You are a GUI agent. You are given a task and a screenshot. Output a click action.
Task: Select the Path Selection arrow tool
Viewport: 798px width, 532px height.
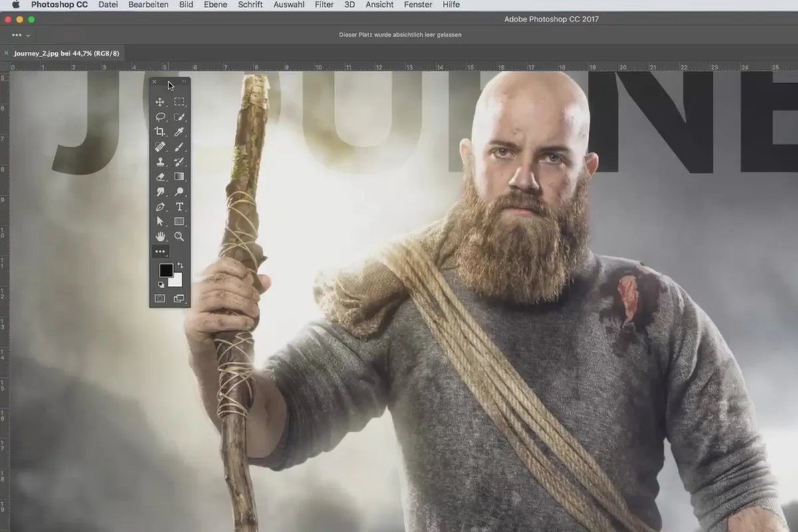coord(160,221)
